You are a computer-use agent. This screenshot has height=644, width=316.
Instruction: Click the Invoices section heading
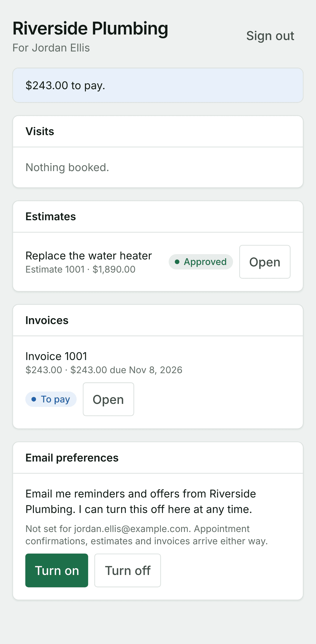point(47,321)
